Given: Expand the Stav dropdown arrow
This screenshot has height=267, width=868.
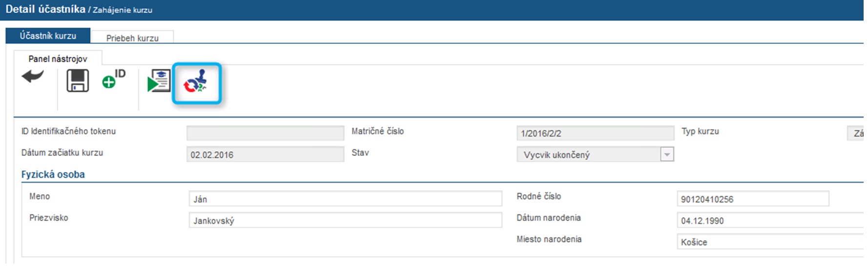Looking at the screenshot, I should [x=666, y=155].
